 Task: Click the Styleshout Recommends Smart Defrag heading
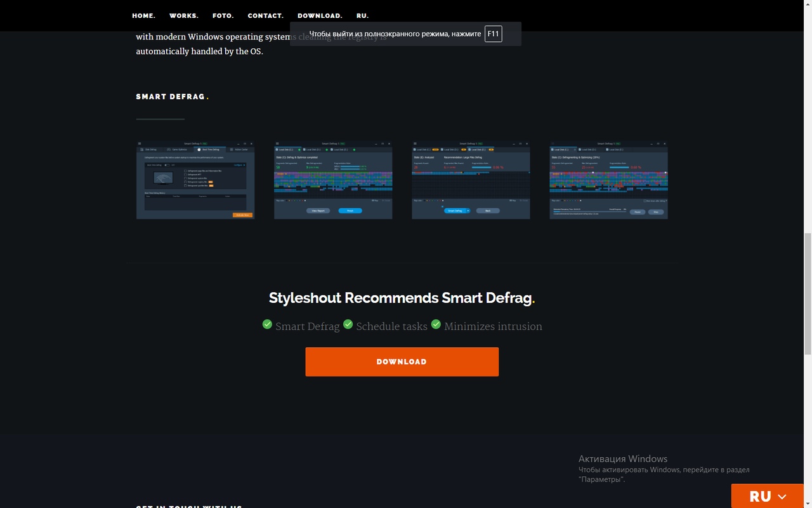[x=402, y=298]
